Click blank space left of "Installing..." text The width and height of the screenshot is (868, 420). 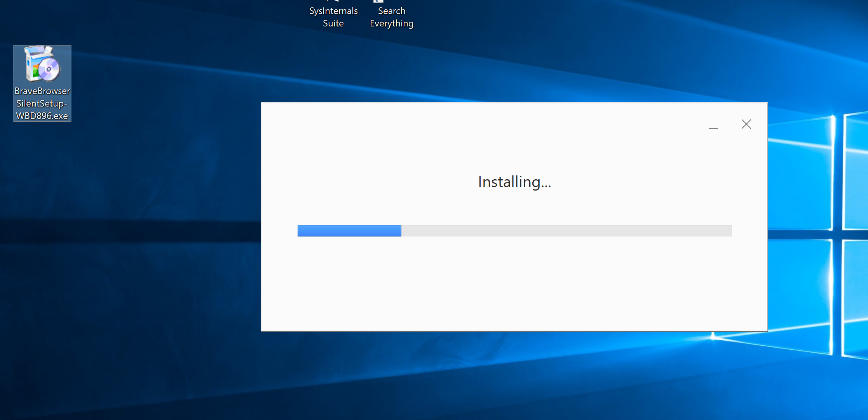[369, 182]
